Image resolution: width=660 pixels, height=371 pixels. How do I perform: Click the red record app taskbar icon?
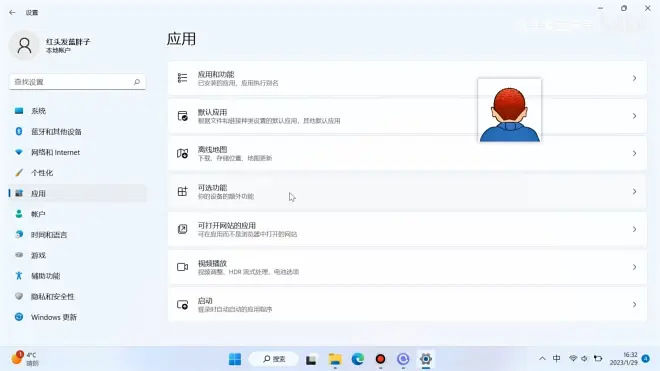coord(380,359)
